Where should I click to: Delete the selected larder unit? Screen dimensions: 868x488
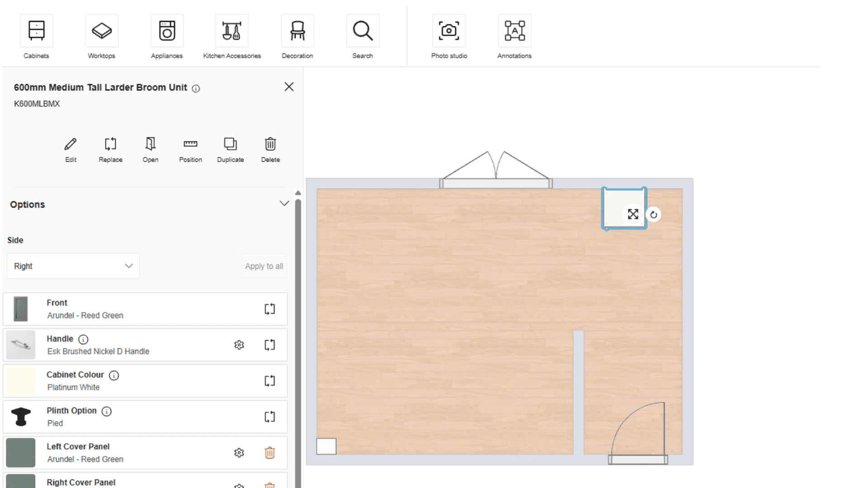click(270, 150)
